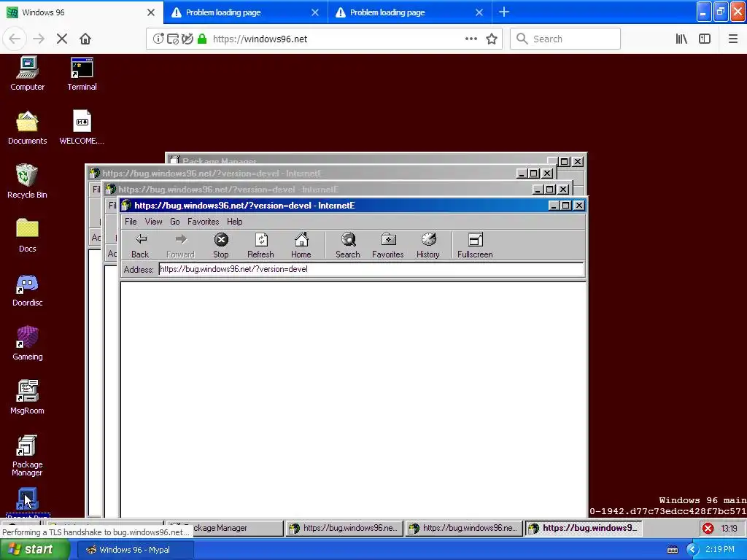The width and height of the screenshot is (747, 560).
Task: Click the 2:19 PM system clock
Action: [x=720, y=550]
